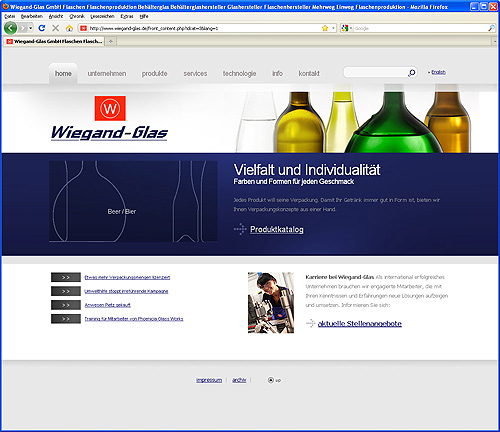Go to the home nav tab
The image size is (500, 432).
63,73
